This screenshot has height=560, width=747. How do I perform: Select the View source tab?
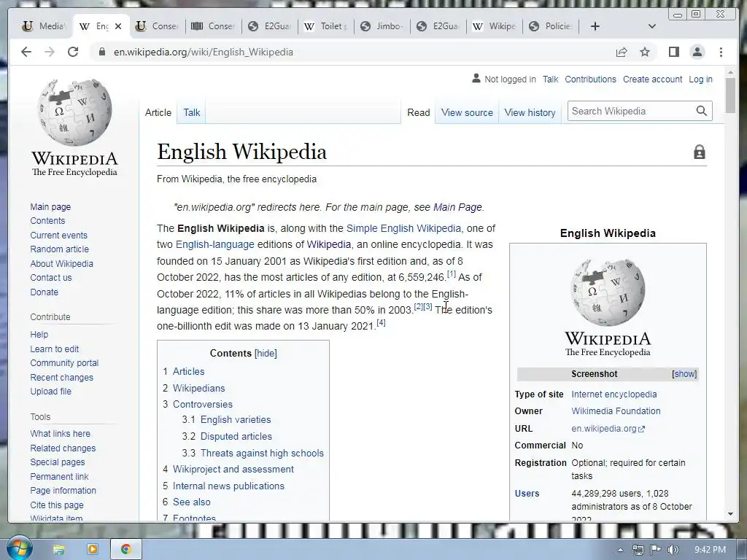point(467,112)
